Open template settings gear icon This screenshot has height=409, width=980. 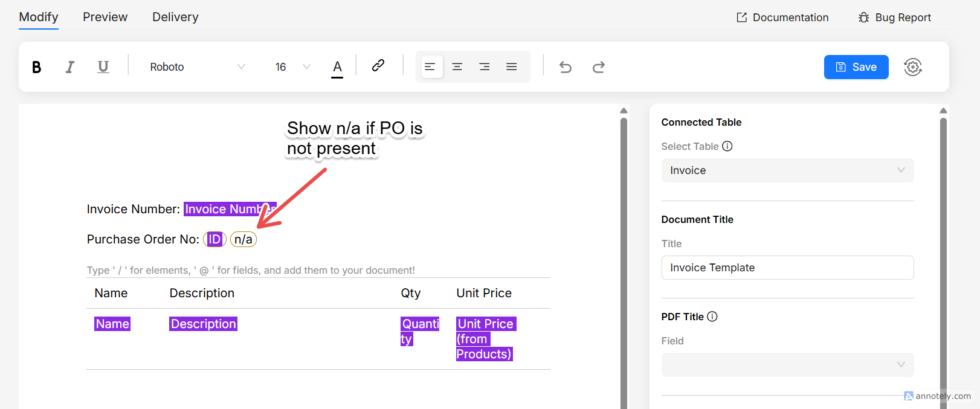click(913, 67)
